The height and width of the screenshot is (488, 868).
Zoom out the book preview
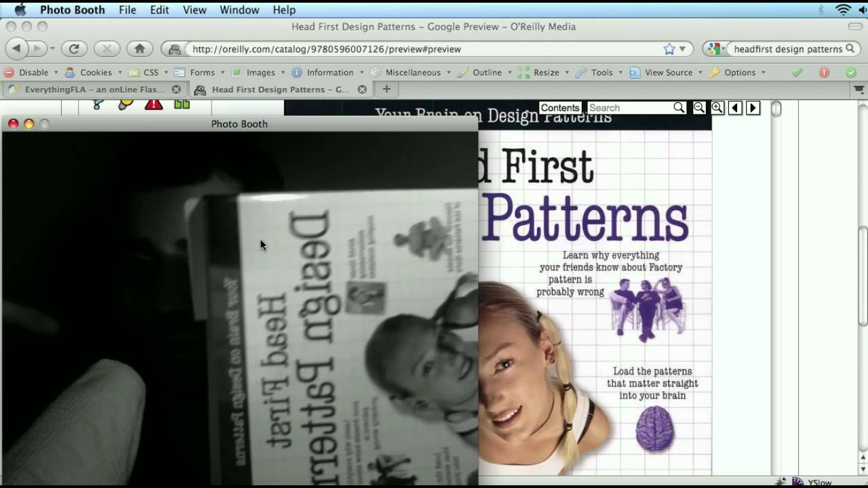[699, 108]
